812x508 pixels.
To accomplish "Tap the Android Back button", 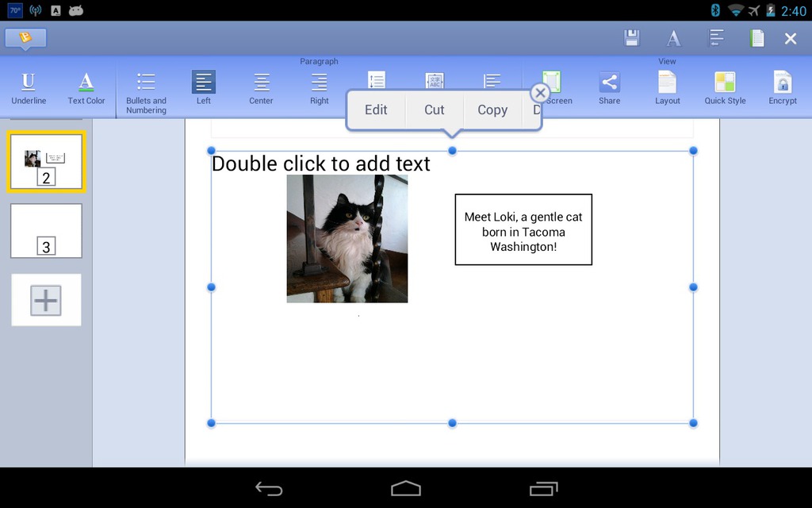I will (269, 488).
